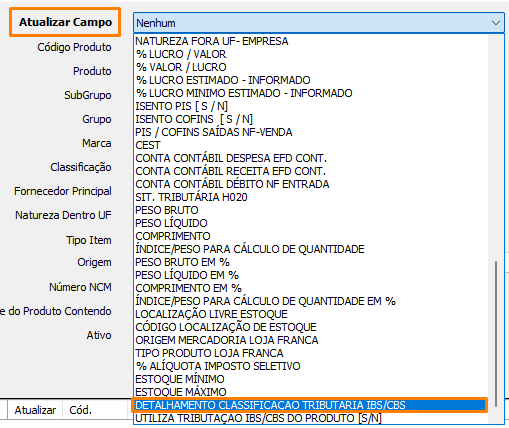Click the Origem label
The width and height of the screenshot is (509, 428).
[94, 262]
